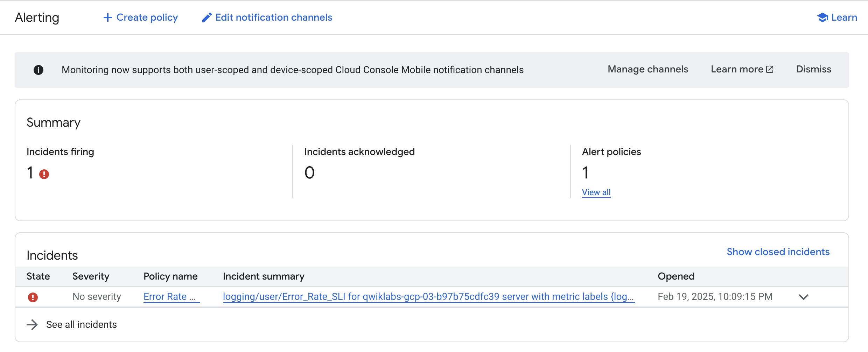Dismiss the notification banner
Viewport: 868px width, 352px height.
click(x=814, y=69)
